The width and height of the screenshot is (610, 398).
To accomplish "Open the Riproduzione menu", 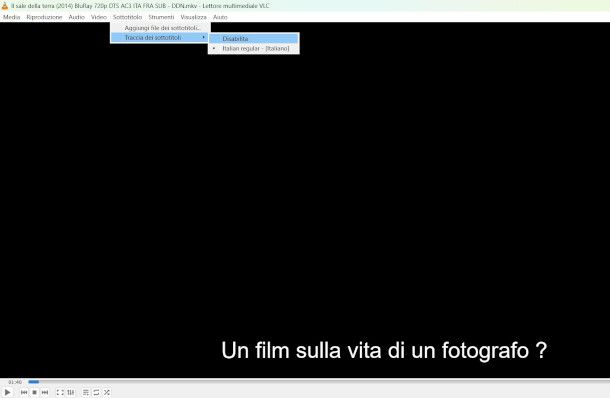I will point(44,17).
